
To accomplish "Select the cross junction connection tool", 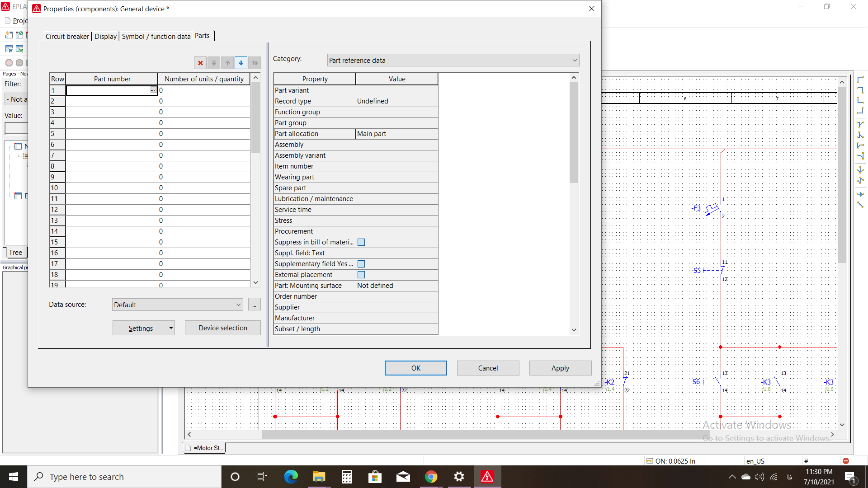I will pos(860,170).
